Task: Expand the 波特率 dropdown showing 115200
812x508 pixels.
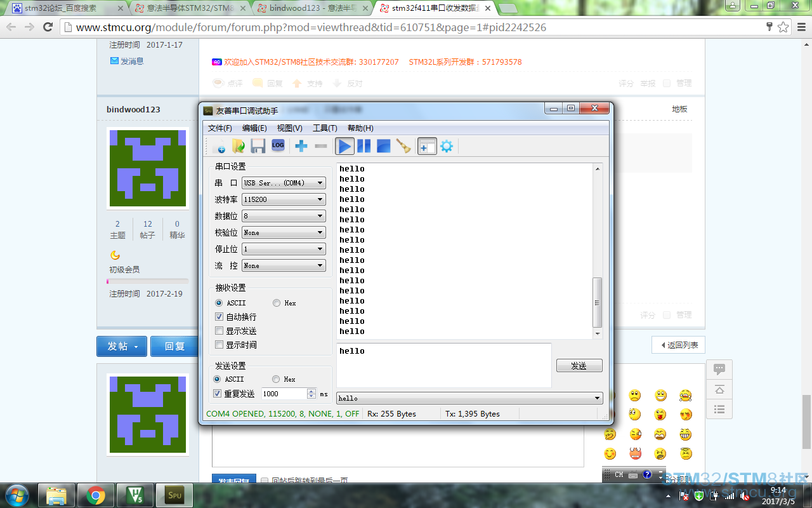Action: click(x=284, y=199)
